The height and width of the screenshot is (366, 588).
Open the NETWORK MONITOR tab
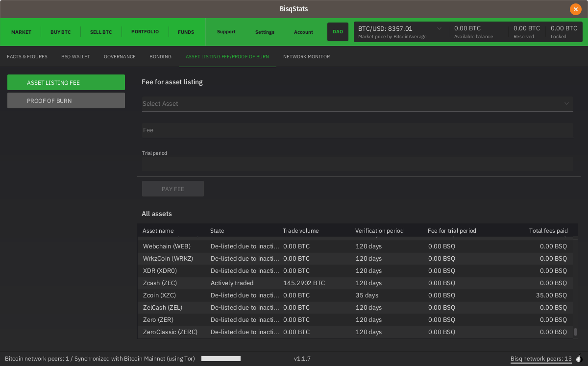point(306,57)
